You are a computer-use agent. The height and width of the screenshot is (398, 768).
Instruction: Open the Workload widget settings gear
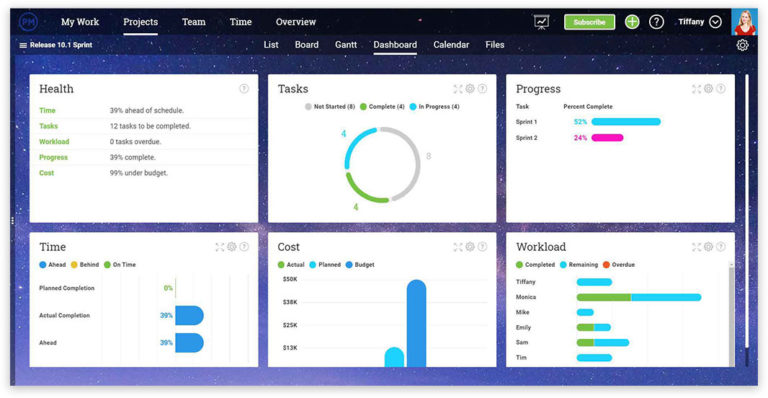pos(708,247)
